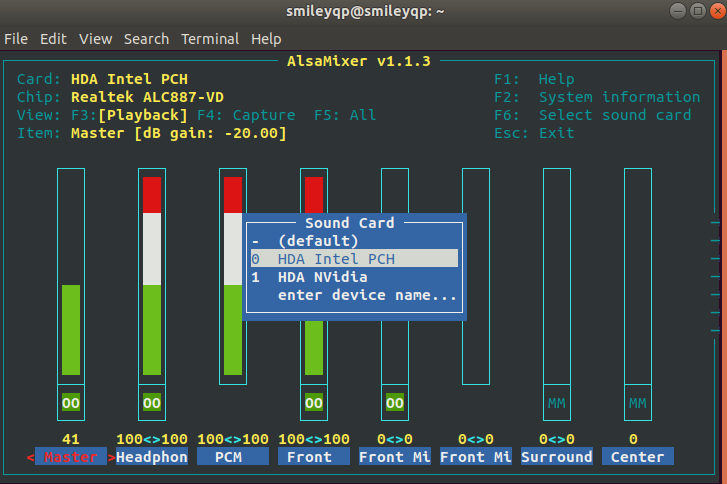Select the Surround channel label
Image resolution: width=727 pixels, height=484 pixels.
point(557,457)
